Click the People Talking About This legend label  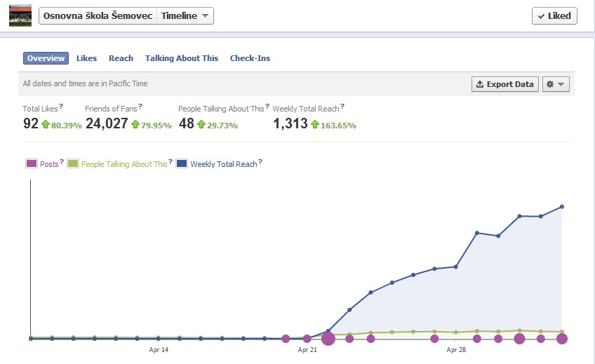[x=124, y=164]
